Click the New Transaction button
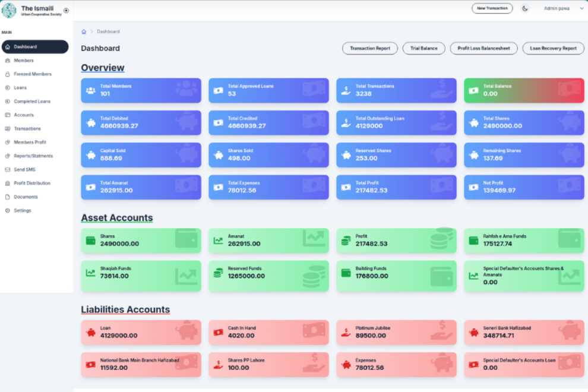 (492, 8)
